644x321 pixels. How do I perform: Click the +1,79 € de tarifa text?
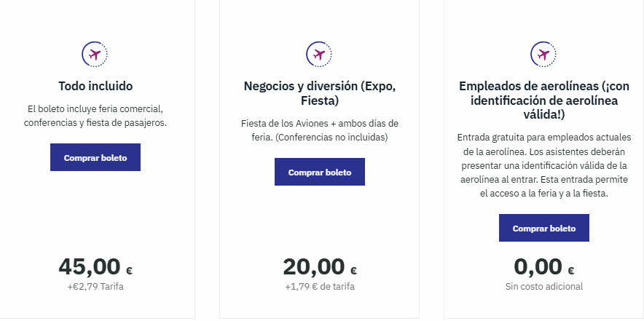(x=319, y=287)
